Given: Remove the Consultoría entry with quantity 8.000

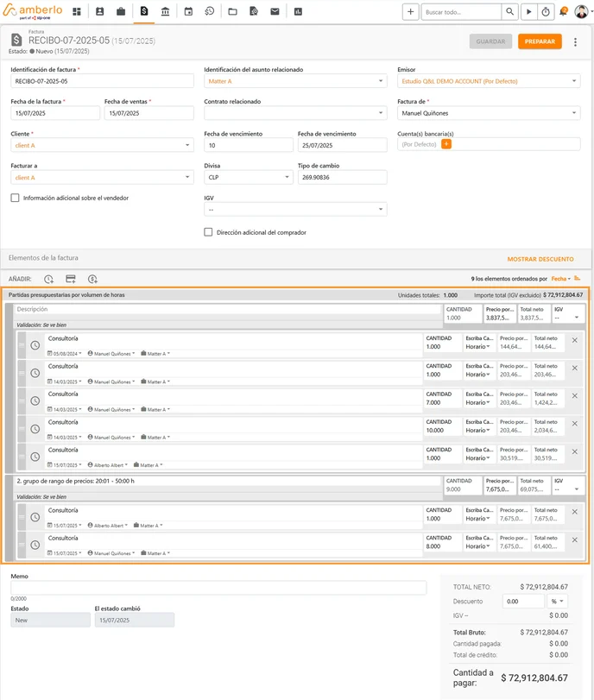Looking at the screenshot, I should pos(575,539).
